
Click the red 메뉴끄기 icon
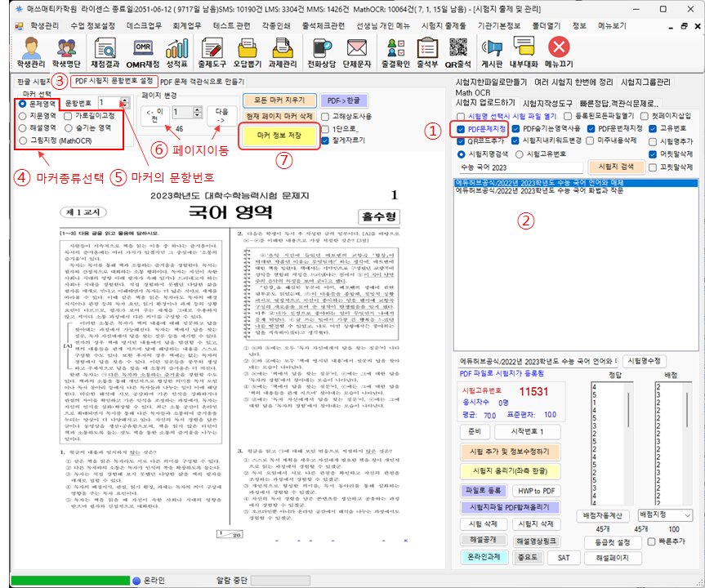click(559, 52)
